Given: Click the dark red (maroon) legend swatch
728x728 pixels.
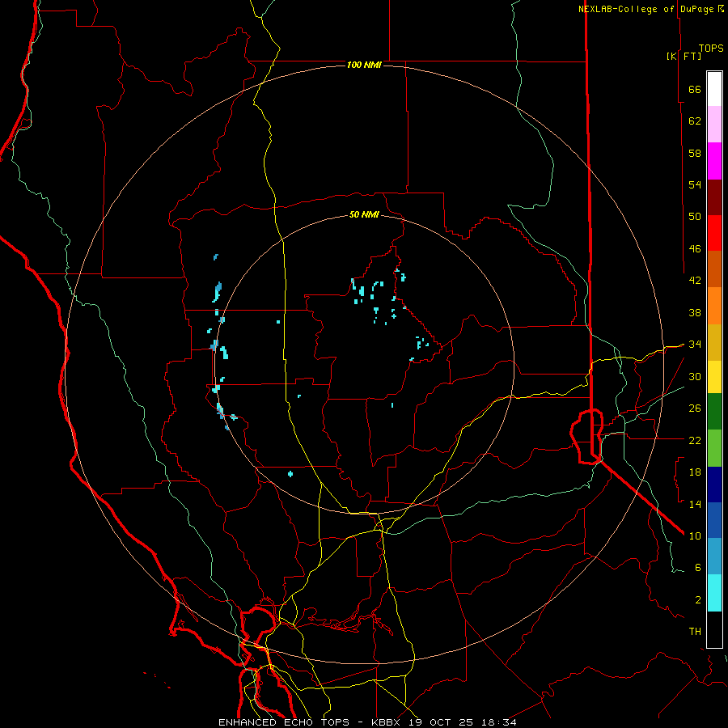Looking at the screenshot, I should click(x=714, y=197).
